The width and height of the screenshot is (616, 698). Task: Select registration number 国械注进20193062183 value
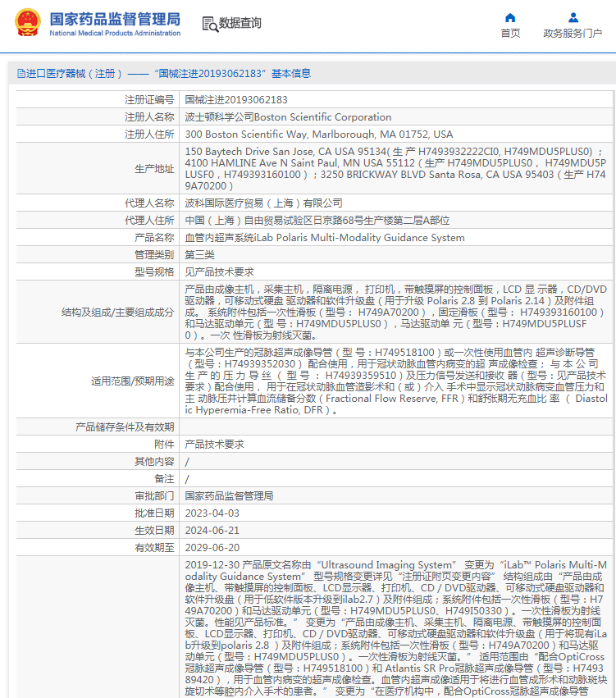click(x=236, y=100)
